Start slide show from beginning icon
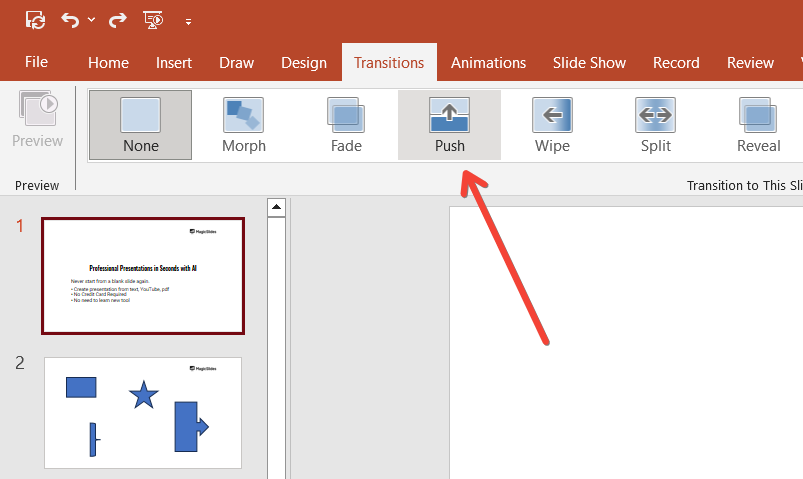The height and width of the screenshot is (479, 803). 153,19
